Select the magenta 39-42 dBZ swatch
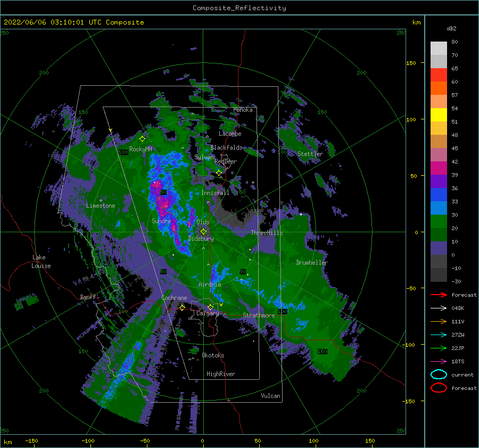479x448 pixels. pyautogui.click(x=439, y=168)
